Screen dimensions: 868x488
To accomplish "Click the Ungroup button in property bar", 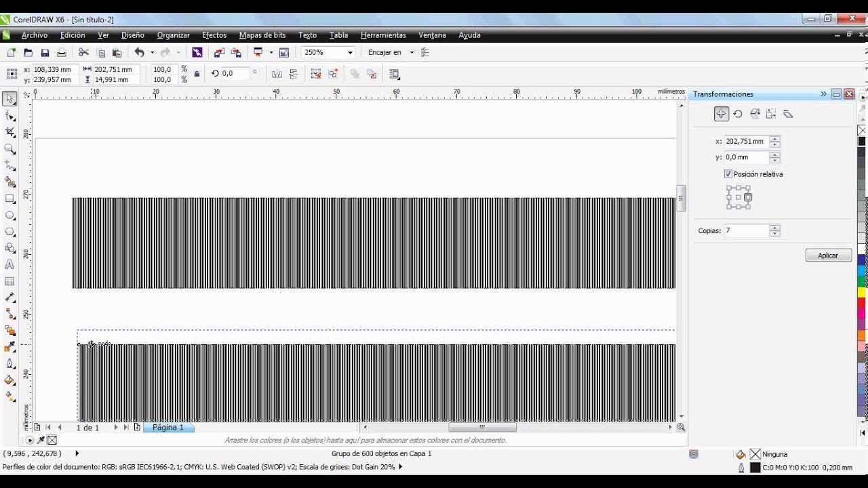I will 316,74.
